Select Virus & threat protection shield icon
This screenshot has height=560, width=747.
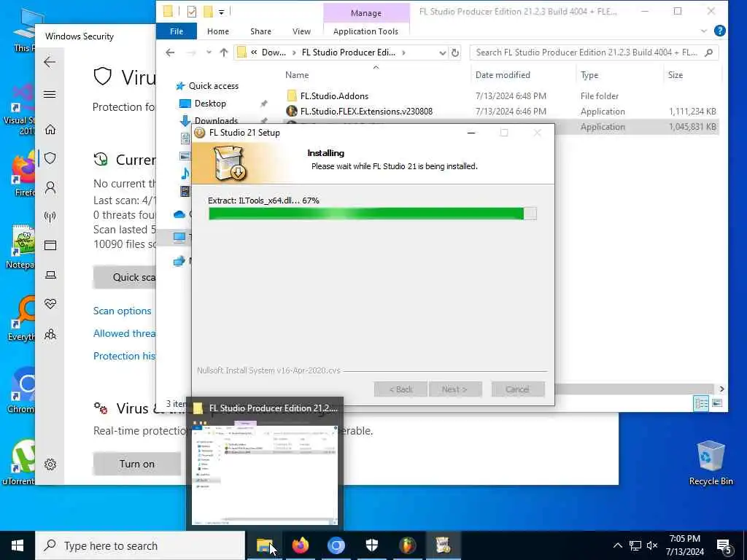pos(50,158)
